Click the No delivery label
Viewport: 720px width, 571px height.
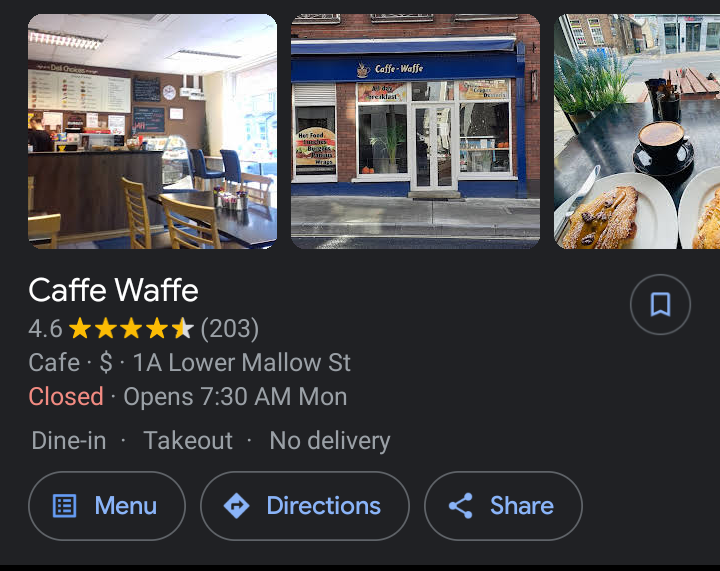330,441
